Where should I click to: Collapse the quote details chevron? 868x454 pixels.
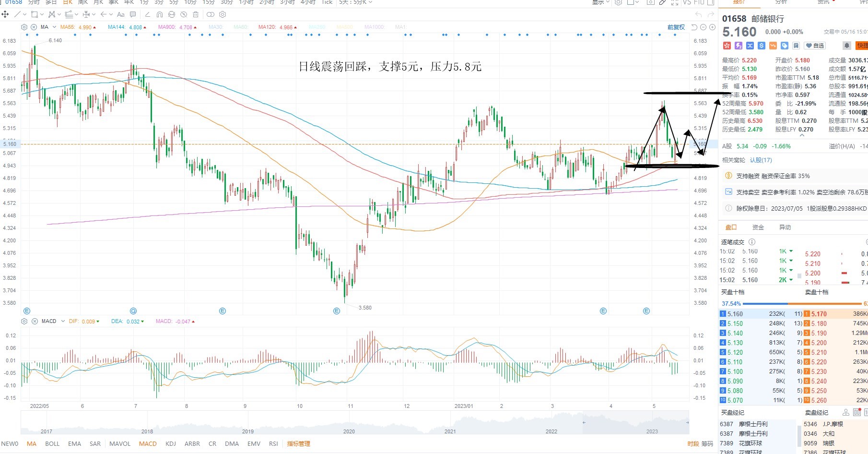pos(802,136)
